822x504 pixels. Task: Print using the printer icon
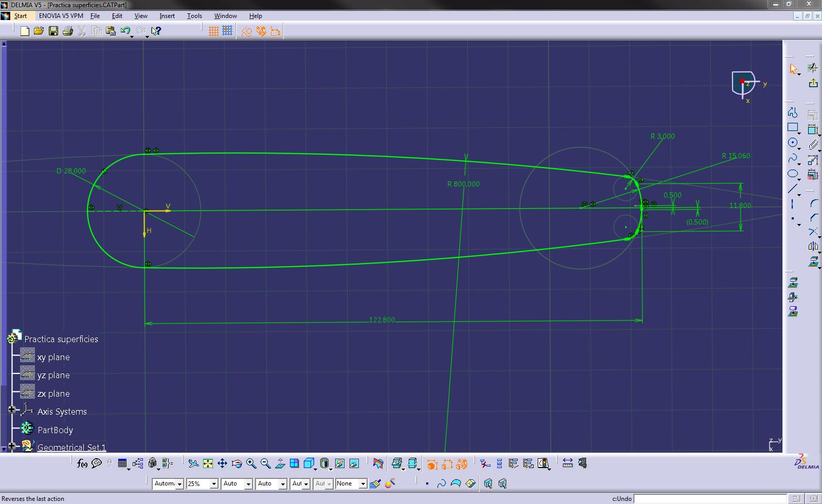click(67, 31)
